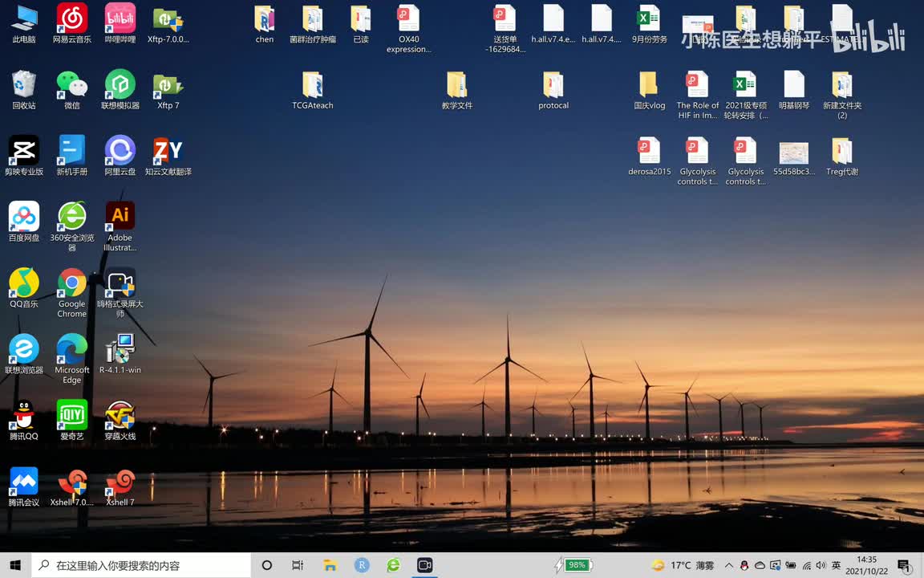Select the Xshell 7 desktop shortcut
This screenshot has height=578, width=924.
pyautogui.click(x=120, y=482)
